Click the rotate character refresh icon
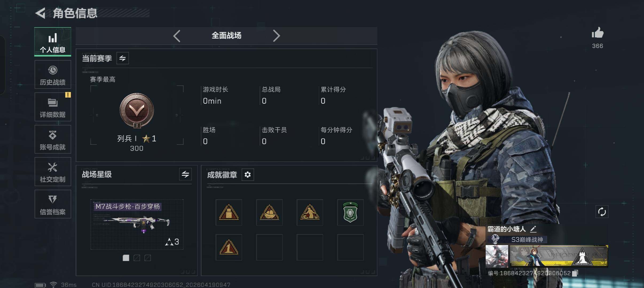Screen dimensions: 644x288 pos(602,212)
